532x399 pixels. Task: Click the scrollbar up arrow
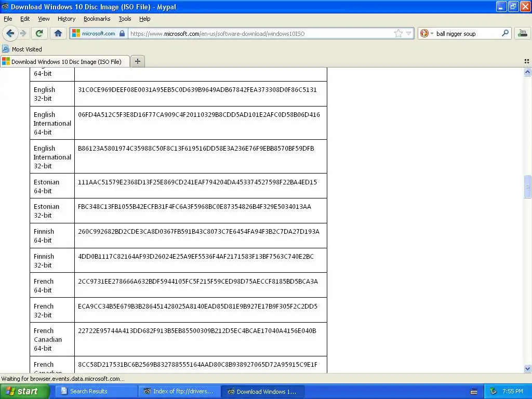click(x=527, y=72)
